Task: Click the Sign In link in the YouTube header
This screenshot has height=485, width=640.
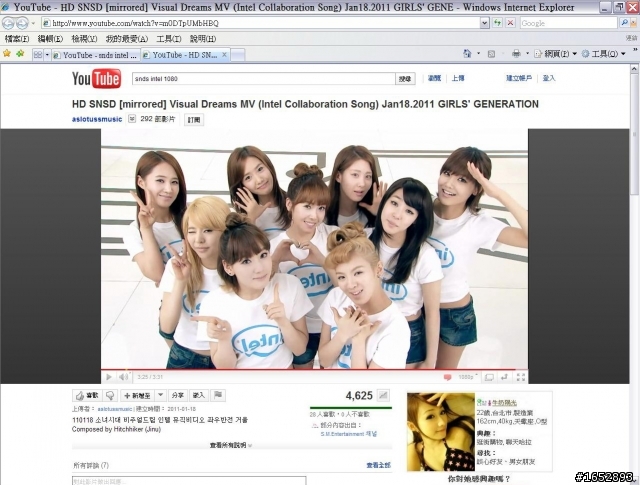Action: (x=549, y=78)
